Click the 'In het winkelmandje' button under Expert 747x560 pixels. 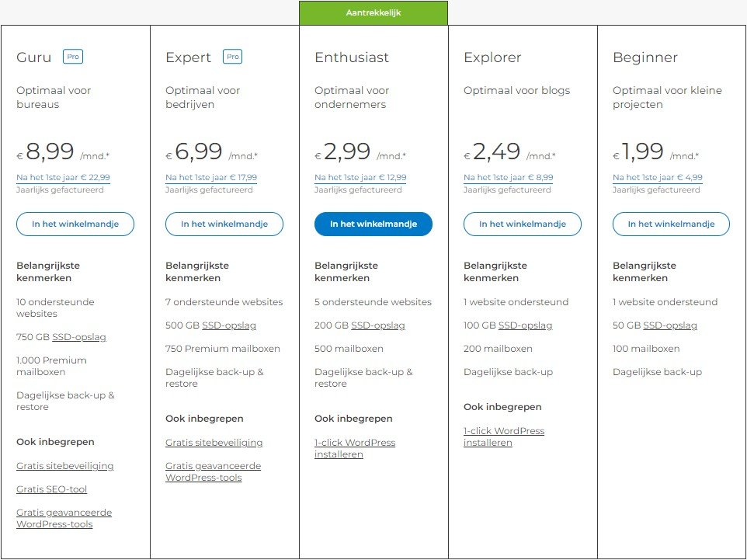point(224,224)
